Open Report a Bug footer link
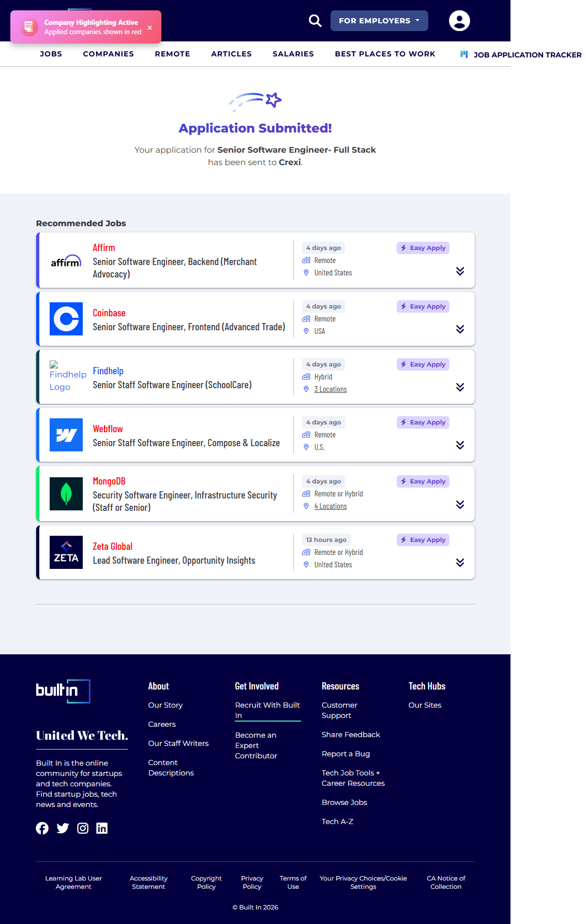Screen dimensions: 586x924 [x=345, y=754]
